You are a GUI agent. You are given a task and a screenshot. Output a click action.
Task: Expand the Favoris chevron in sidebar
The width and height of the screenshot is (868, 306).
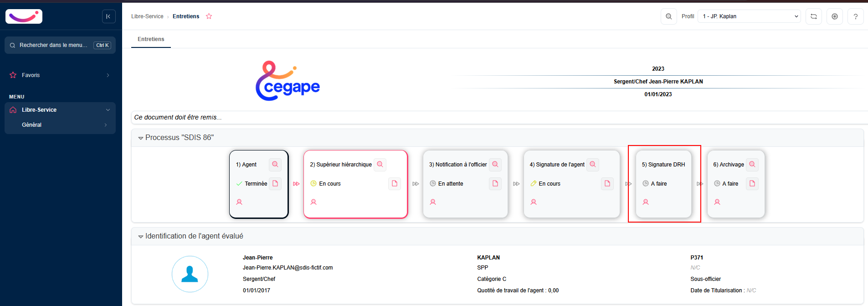pos(108,75)
